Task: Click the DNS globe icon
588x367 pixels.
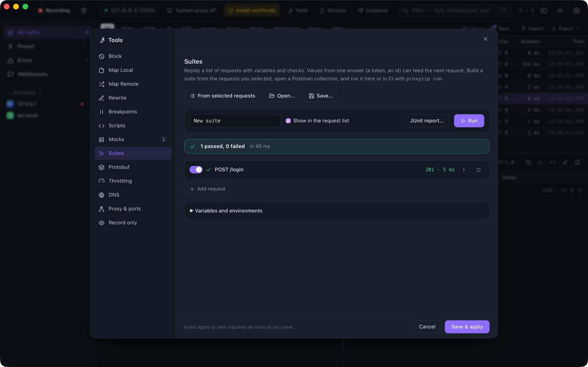Action: (x=101, y=195)
